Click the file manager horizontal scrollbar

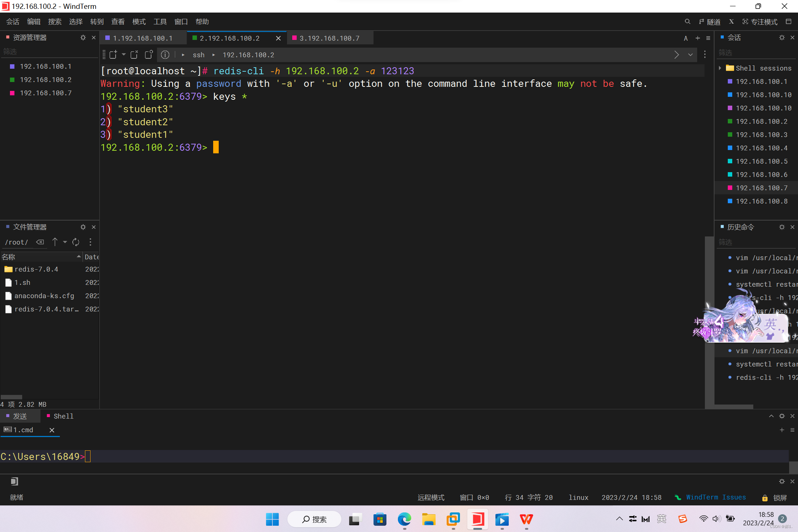pos(11,397)
